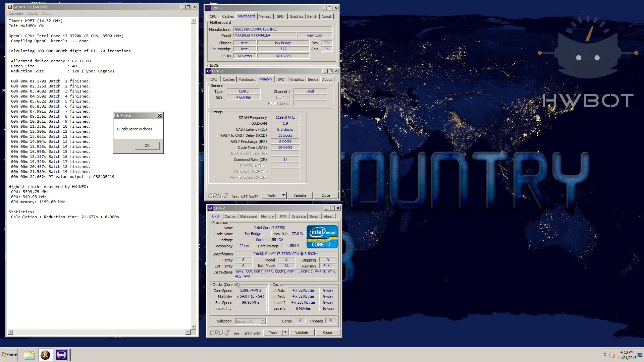Switch to CPU tab in middle CPU-Z window
644x362 pixels.
coord(214,79)
